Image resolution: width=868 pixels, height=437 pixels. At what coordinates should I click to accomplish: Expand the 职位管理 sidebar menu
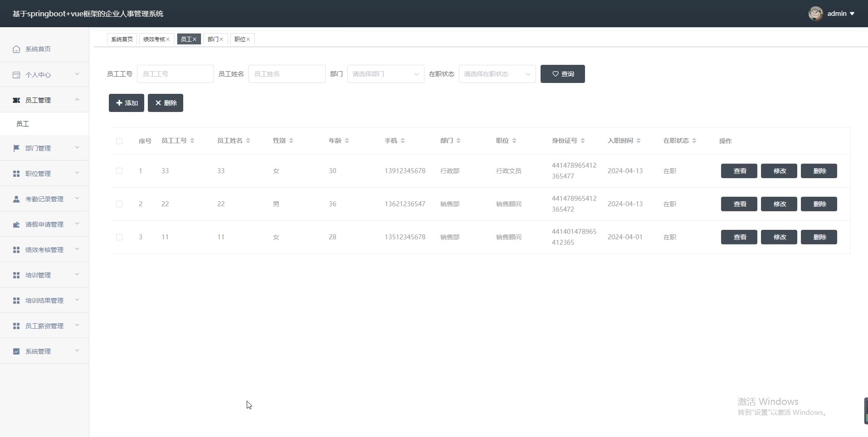coord(44,174)
